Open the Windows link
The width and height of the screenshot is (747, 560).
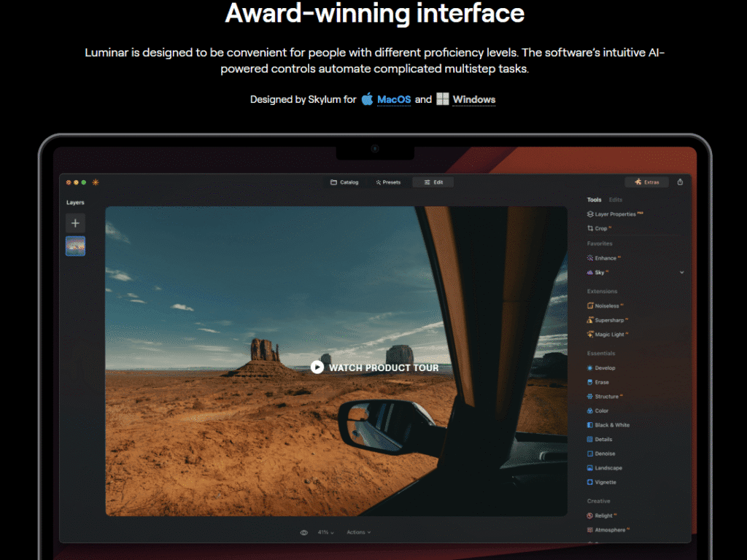point(473,99)
